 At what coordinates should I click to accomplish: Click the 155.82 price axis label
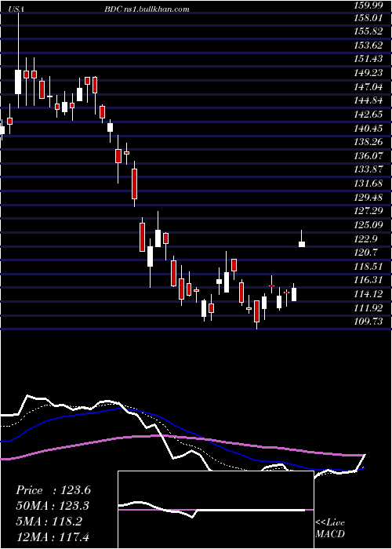(368, 31)
